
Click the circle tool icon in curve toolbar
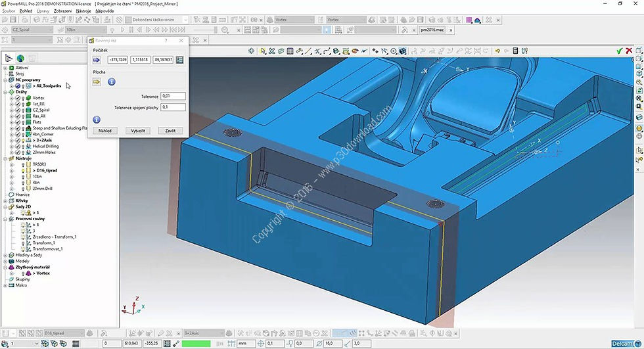tap(394, 51)
